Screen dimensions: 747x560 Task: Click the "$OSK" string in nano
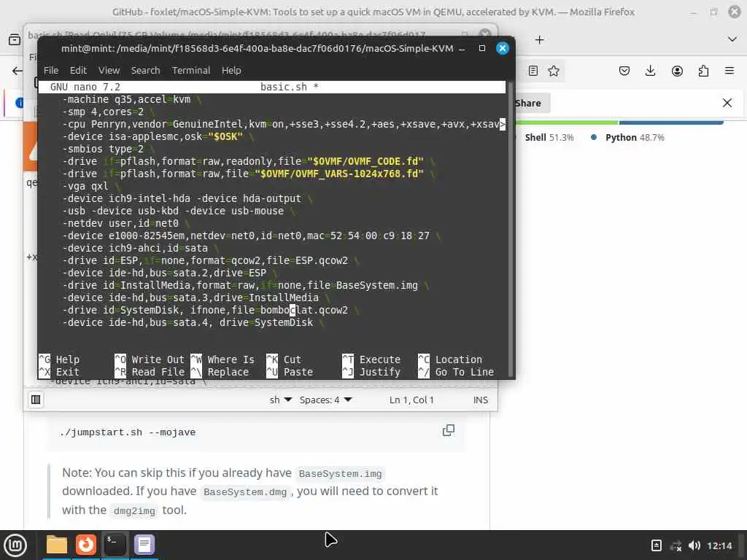225,136
